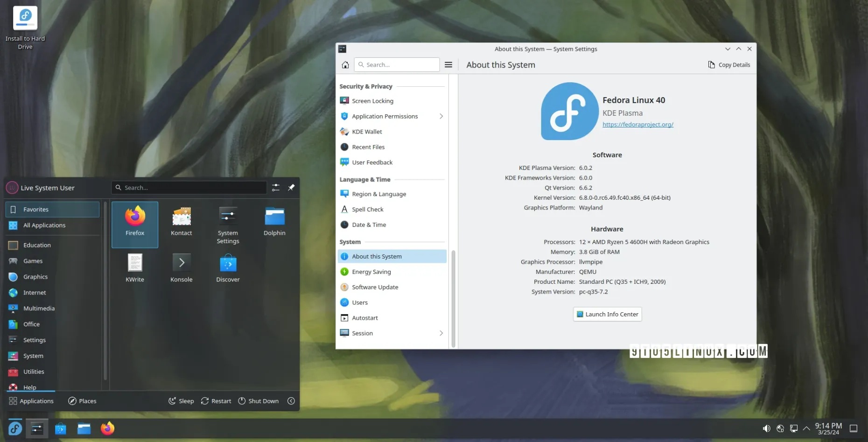This screenshot has height=442, width=868.
Task: Open System Settings hamburger menu
Action: coord(448,65)
